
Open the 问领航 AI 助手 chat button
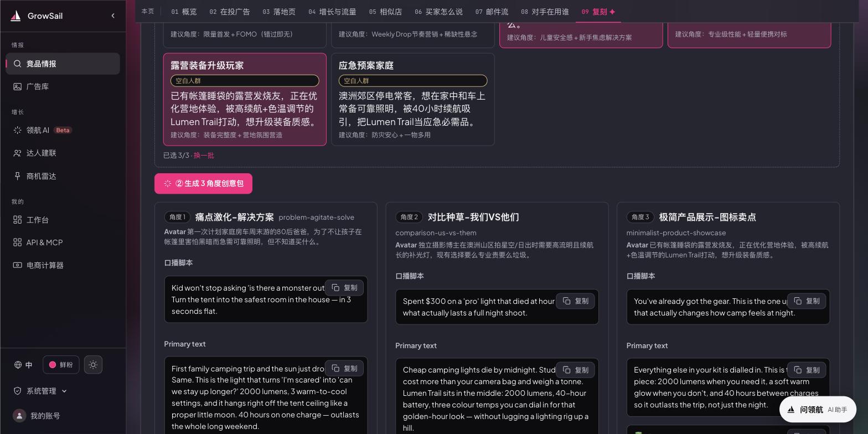(818, 410)
